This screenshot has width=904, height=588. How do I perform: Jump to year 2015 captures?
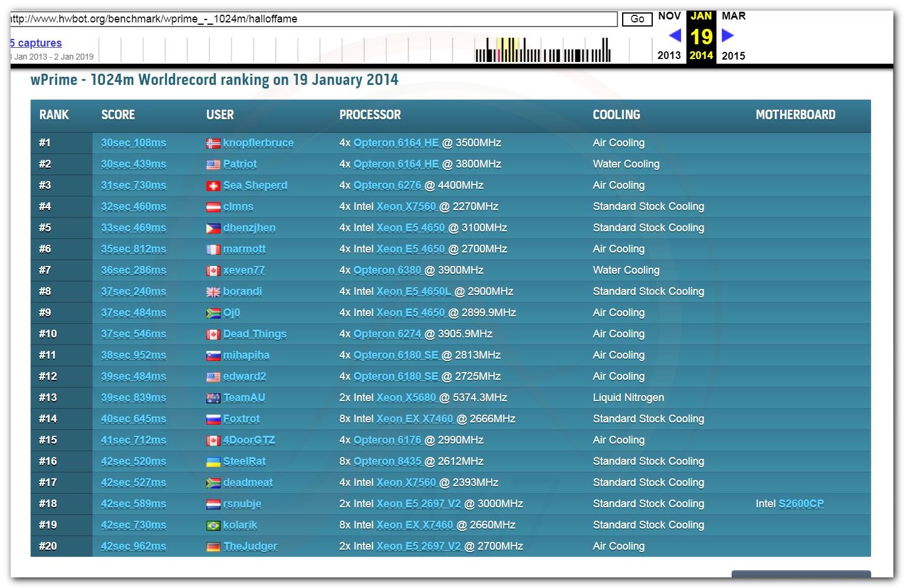[x=734, y=55]
